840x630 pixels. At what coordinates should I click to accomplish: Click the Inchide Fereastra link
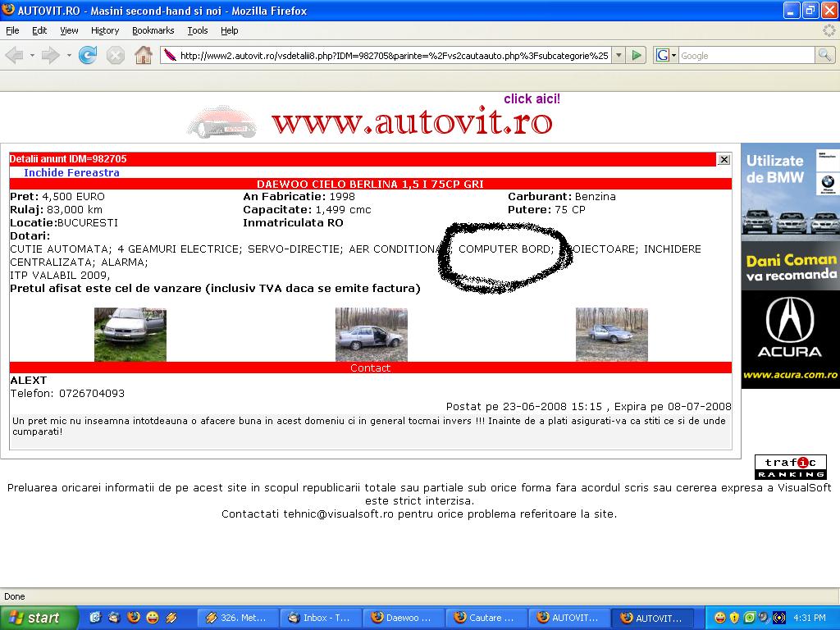[x=71, y=172]
